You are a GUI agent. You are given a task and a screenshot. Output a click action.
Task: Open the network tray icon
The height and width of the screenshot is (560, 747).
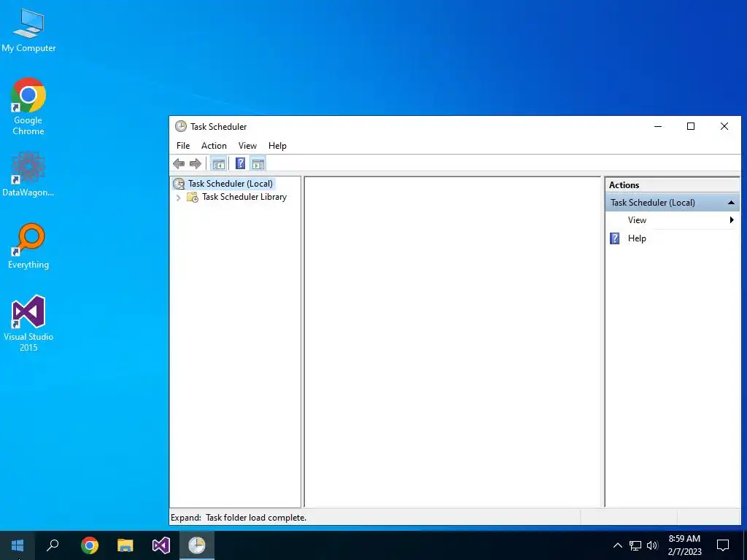[635, 545]
